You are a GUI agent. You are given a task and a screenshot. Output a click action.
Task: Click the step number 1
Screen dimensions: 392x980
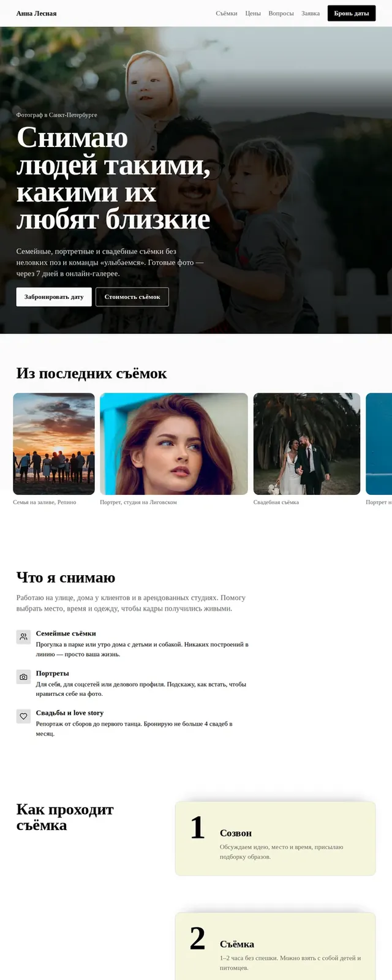(197, 827)
